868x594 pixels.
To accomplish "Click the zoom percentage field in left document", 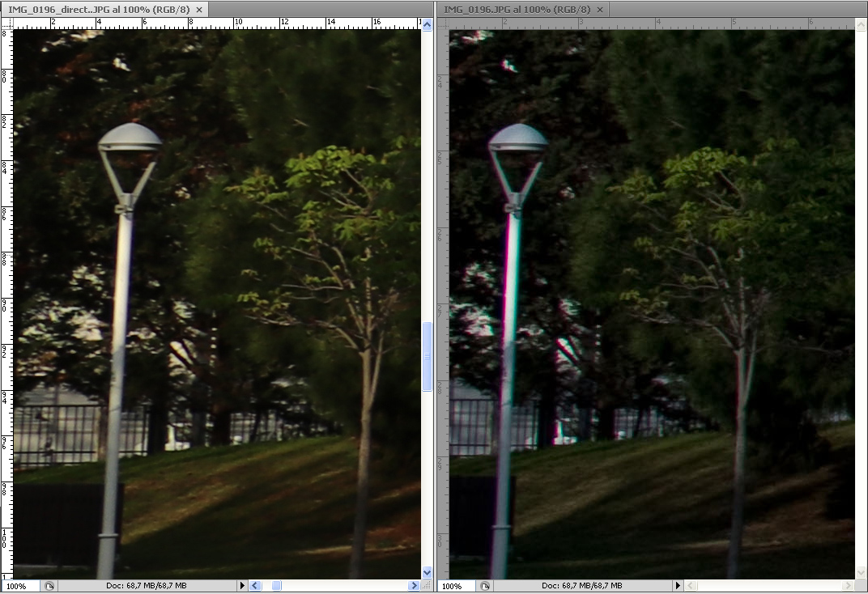I will point(19,586).
